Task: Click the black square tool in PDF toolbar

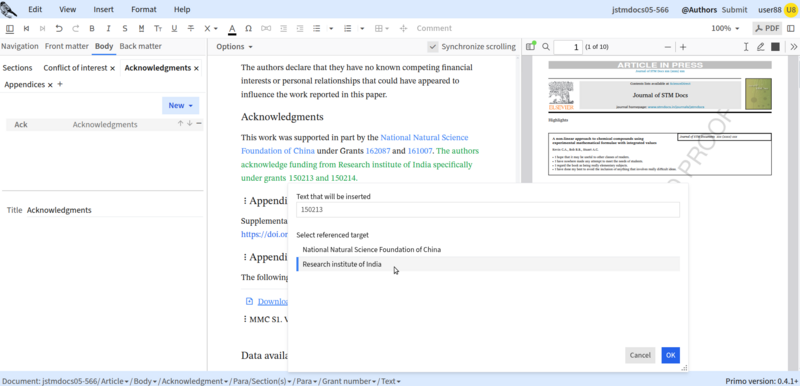Action: point(775,47)
